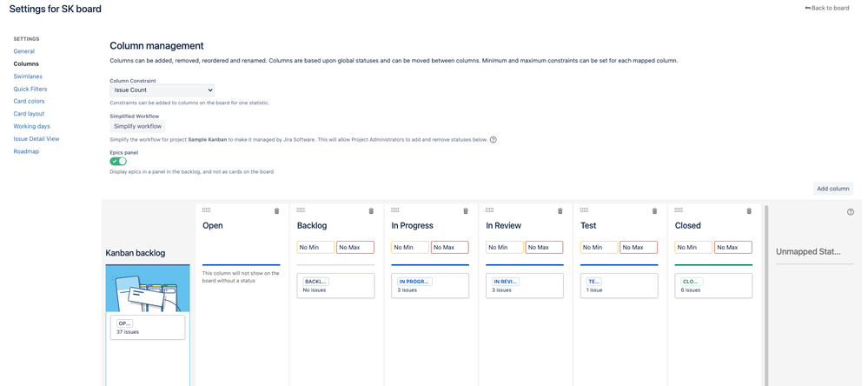868x386 pixels.
Task: Grab the Backlog column drag handle
Action: [x=301, y=210]
